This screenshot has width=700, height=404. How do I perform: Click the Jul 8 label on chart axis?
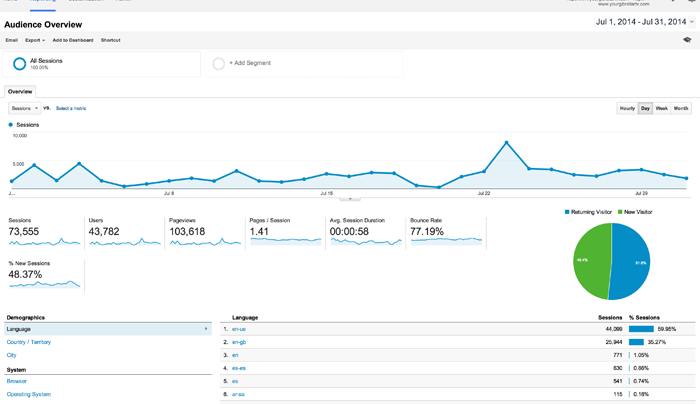coord(169,193)
